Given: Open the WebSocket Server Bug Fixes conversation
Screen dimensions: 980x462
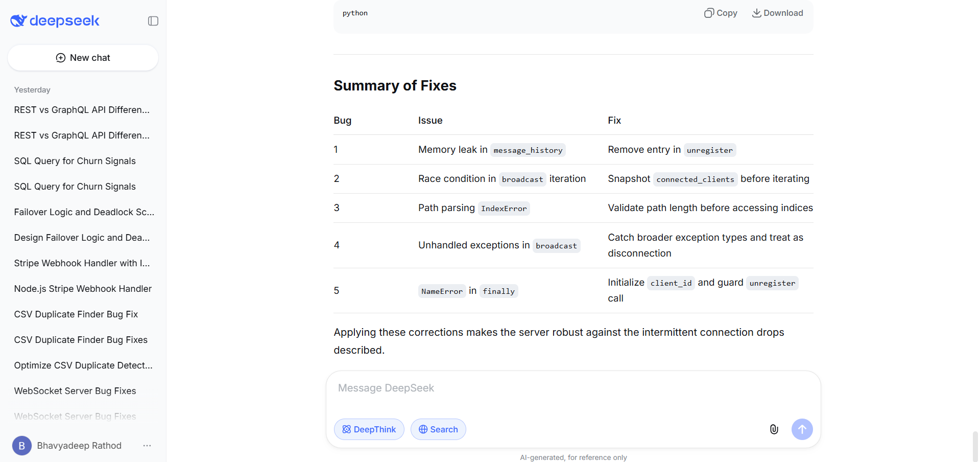Looking at the screenshot, I should [75, 390].
